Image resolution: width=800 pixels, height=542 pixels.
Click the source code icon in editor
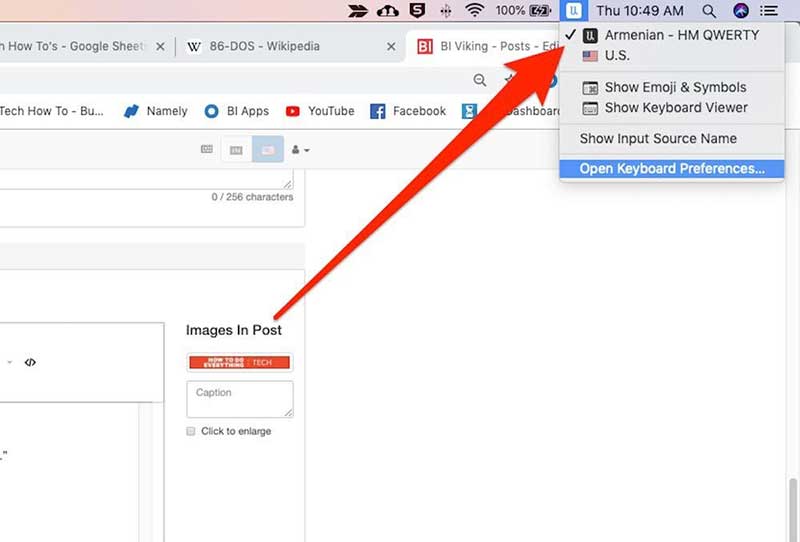click(x=30, y=362)
